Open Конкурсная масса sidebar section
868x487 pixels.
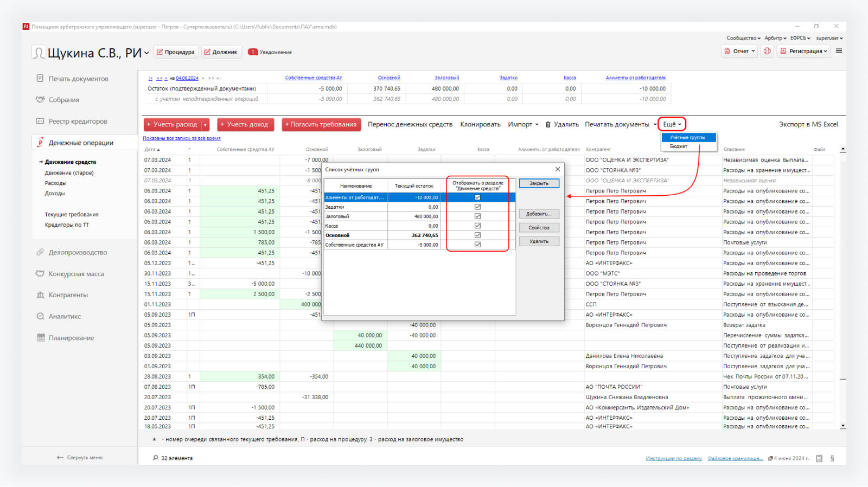(x=70, y=274)
